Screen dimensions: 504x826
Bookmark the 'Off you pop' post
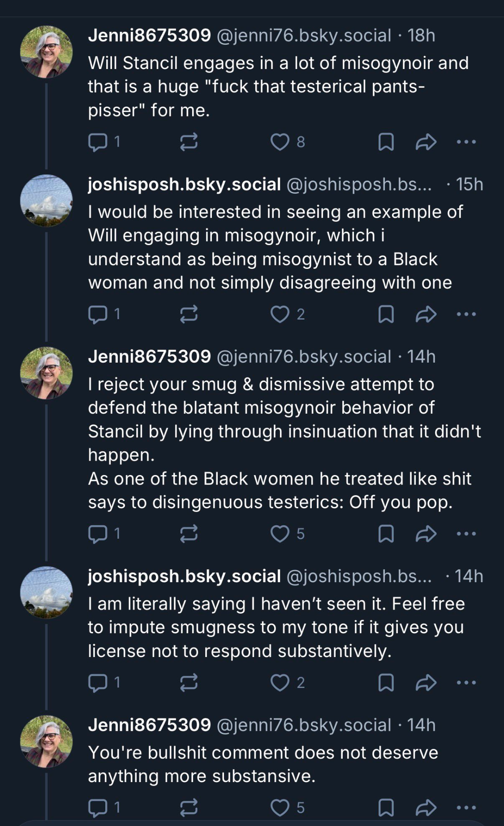[386, 534]
